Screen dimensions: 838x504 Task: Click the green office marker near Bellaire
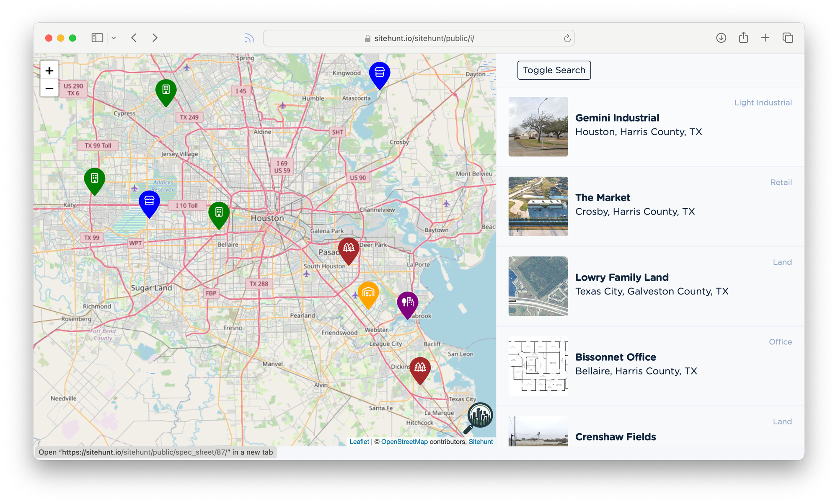click(219, 213)
